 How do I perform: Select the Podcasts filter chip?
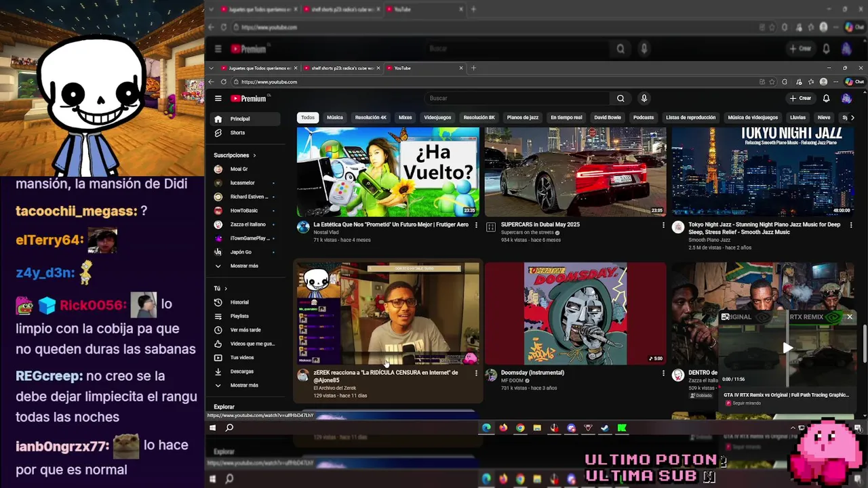644,117
